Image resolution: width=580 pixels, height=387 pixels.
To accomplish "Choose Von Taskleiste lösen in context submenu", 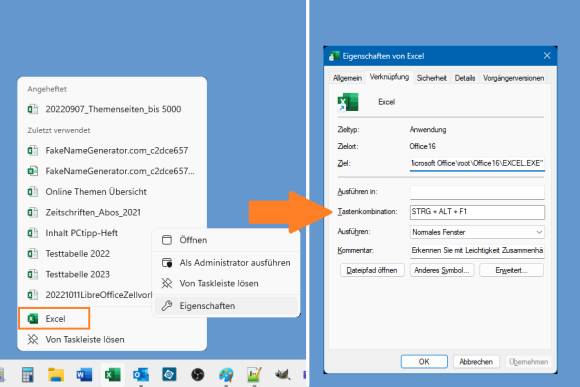I will [226, 283].
